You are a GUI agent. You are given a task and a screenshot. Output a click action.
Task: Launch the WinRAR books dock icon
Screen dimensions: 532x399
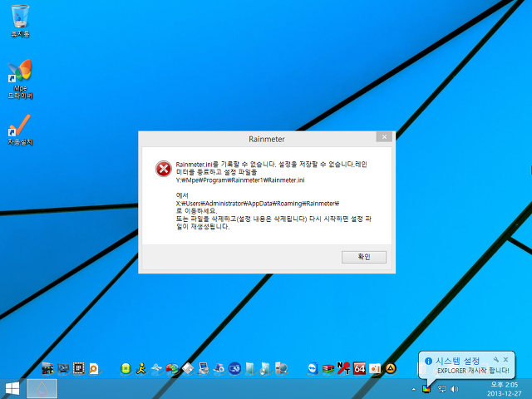click(328, 368)
